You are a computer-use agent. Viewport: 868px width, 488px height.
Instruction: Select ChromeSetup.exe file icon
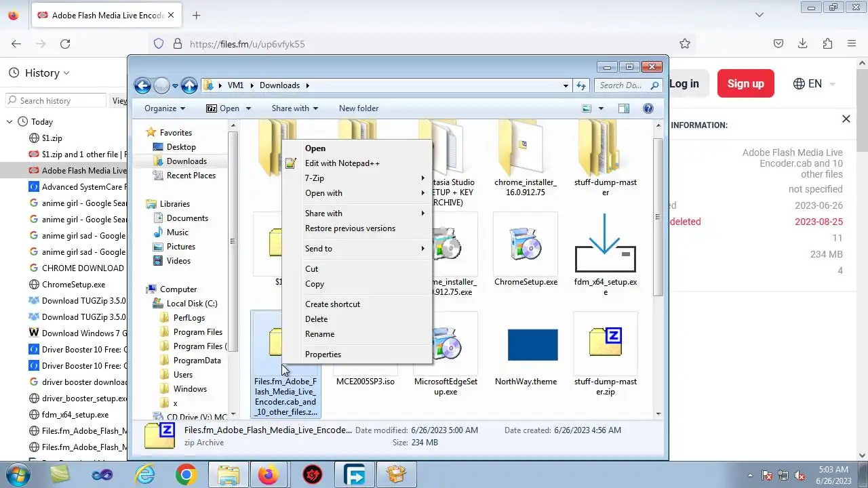pyautogui.click(x=526, y=245)
